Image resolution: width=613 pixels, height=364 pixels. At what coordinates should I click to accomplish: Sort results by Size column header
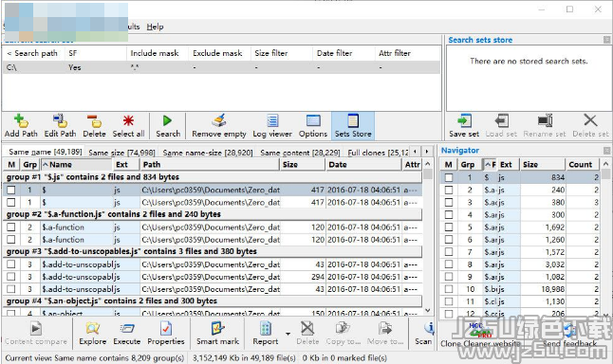(x=303, y=164)
